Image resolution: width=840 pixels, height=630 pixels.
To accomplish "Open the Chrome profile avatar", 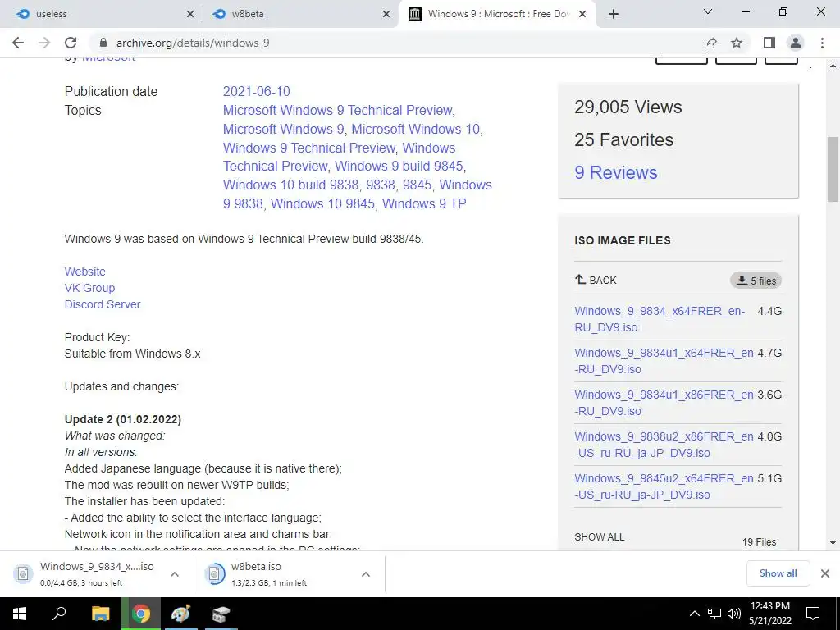I will 796,43.
